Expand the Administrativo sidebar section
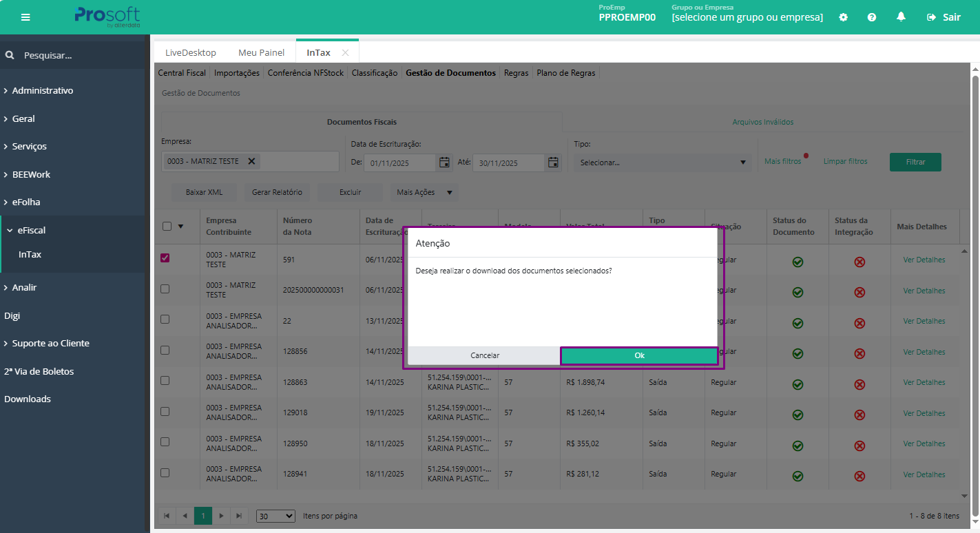980x533 pixels. [x=43, y=90]
